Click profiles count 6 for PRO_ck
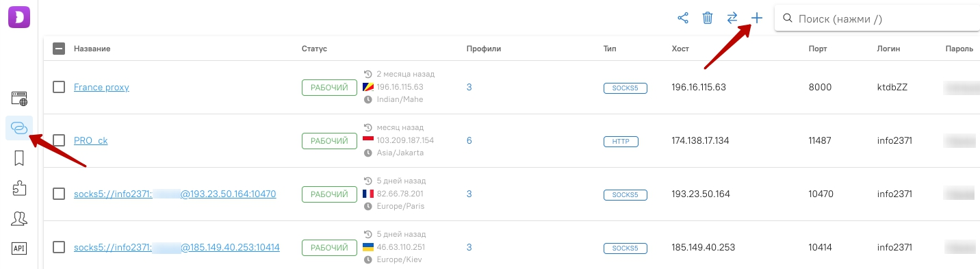This screenshot has height=269, width=980. point(469,140)
